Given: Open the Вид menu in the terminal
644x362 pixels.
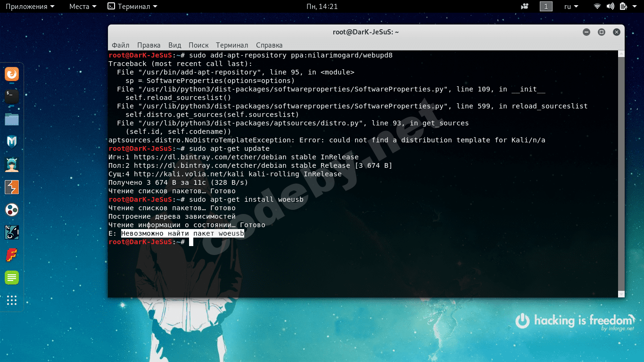Looking at the screenshot, I should pyautogui.click(x=174, y=45).
